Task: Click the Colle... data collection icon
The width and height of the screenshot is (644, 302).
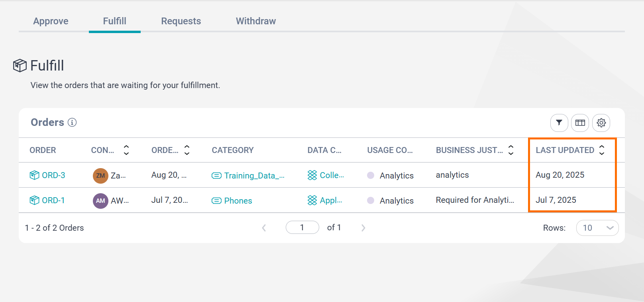Action: tap(312, 175)
